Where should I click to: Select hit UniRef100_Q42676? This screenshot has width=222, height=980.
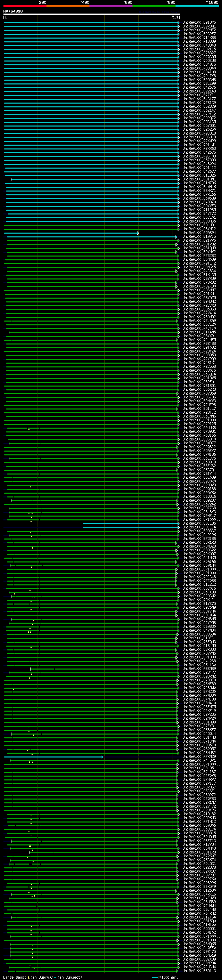[199, 88]
